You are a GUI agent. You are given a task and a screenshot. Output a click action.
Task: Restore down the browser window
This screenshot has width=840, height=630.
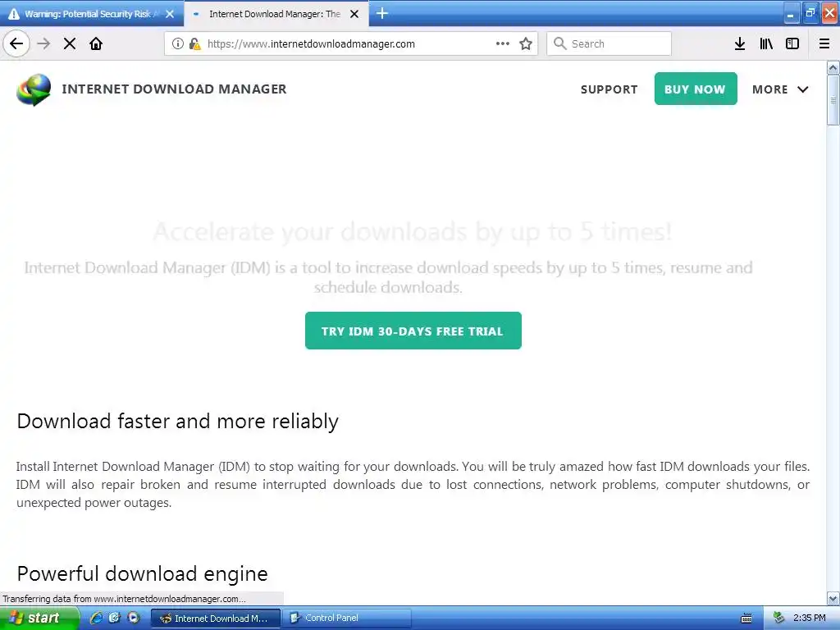point(810,14)
